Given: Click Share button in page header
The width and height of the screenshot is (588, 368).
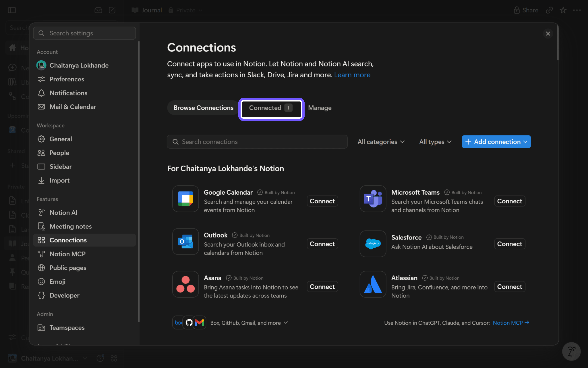Looking at the screenshot, I should (526, 10).
